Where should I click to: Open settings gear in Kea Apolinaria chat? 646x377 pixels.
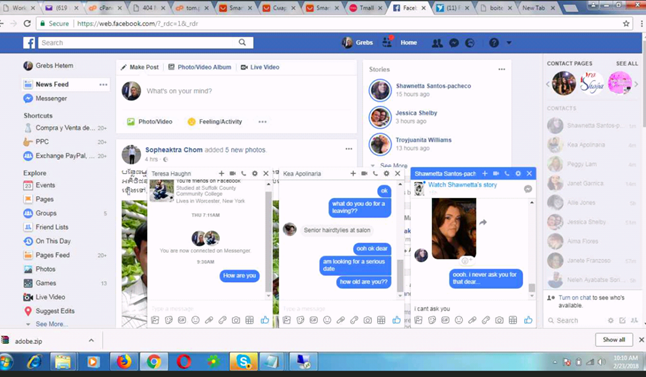(386, 173)
